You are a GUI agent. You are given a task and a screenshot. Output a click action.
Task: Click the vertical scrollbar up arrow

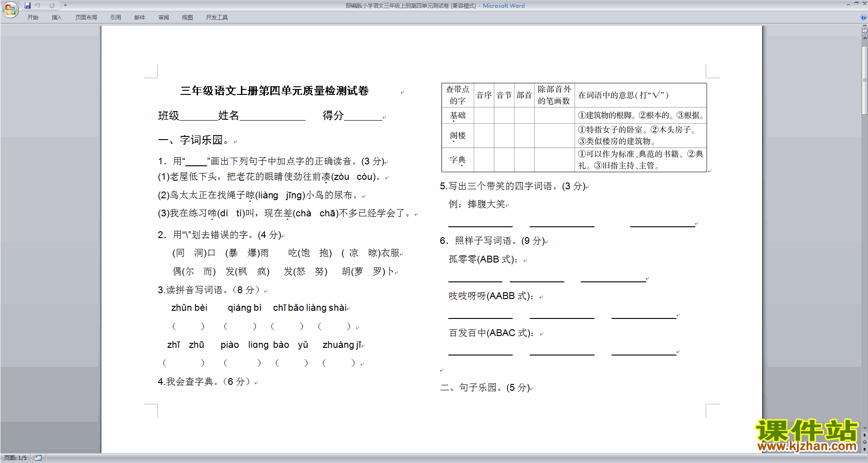pos(865,38)
